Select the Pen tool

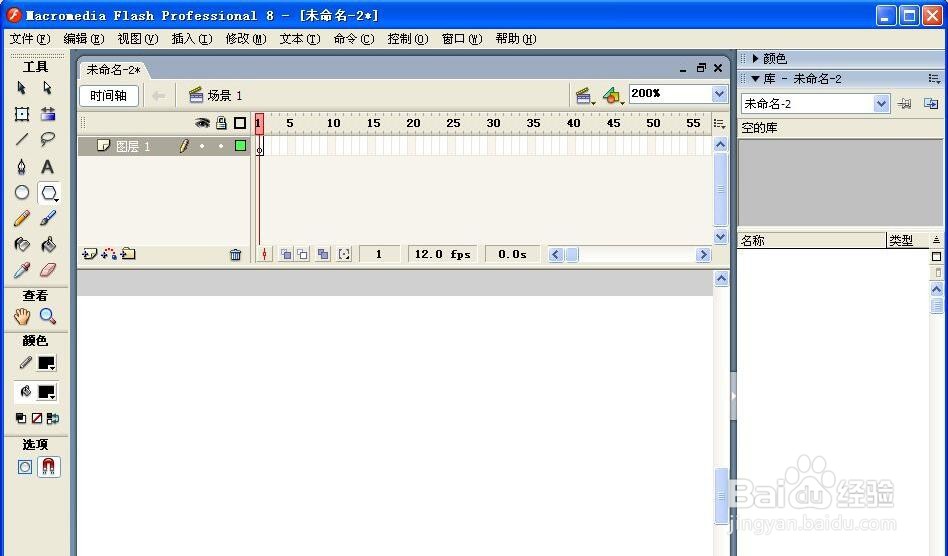pyautogui.click(x=22, y=167)
